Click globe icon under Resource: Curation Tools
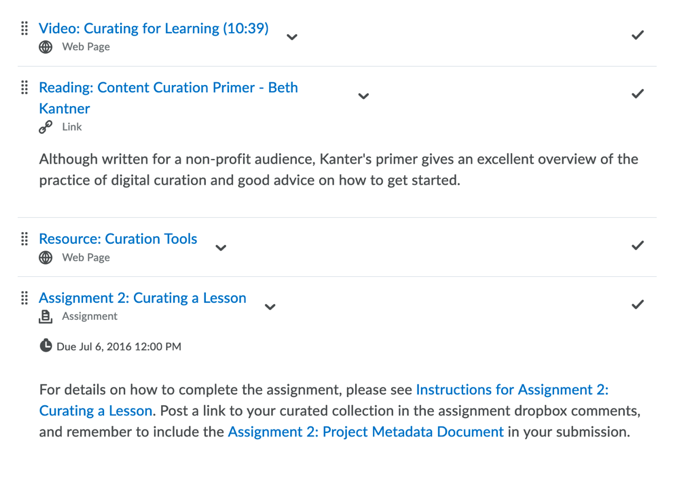Screen dimensions: 689x481 pyautogui.click(x=45, y=257)
